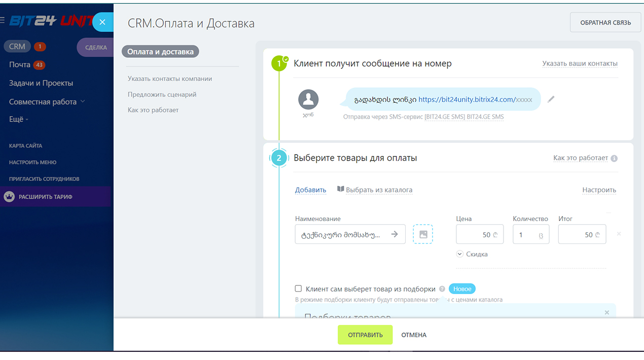Click the Цена price input field

(480, 234)
